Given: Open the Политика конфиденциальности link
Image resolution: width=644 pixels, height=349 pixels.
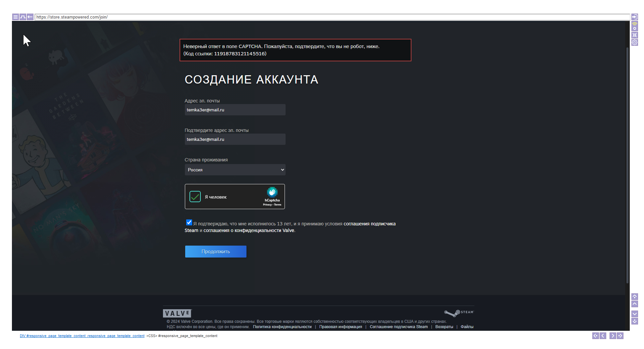Looking at the screenshot, I should tap(282, 327).
